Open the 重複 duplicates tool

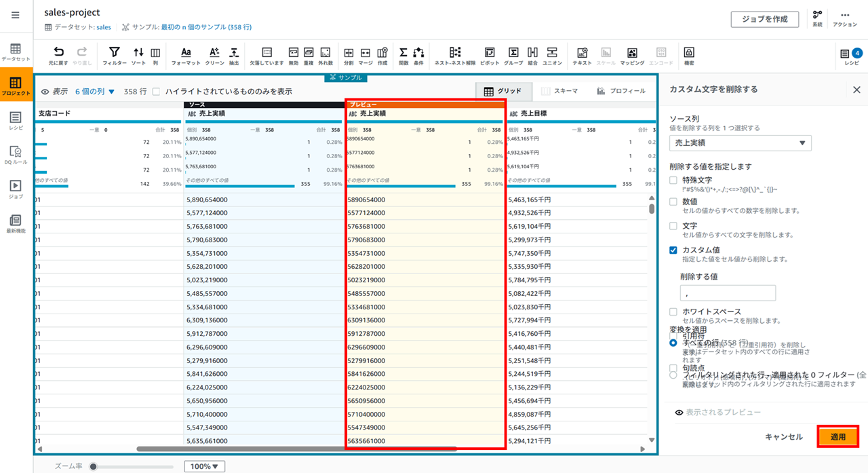click(309, 56)
